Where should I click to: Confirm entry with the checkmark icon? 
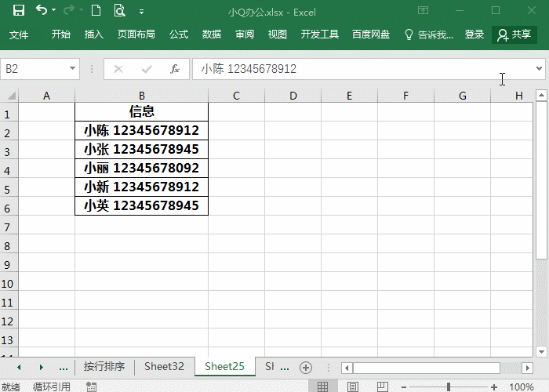click(x=147, y=69)
